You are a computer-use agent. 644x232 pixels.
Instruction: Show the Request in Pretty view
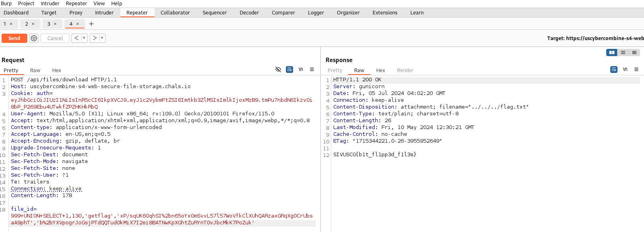11,71
